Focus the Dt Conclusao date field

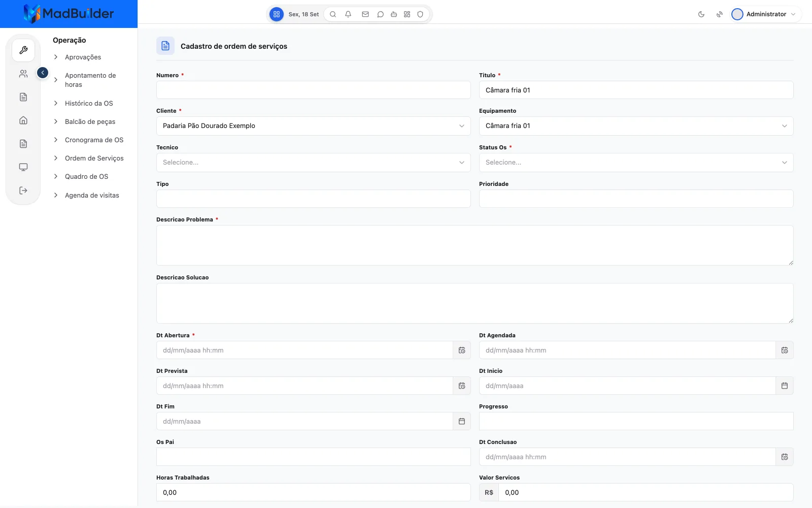[627, 457]
